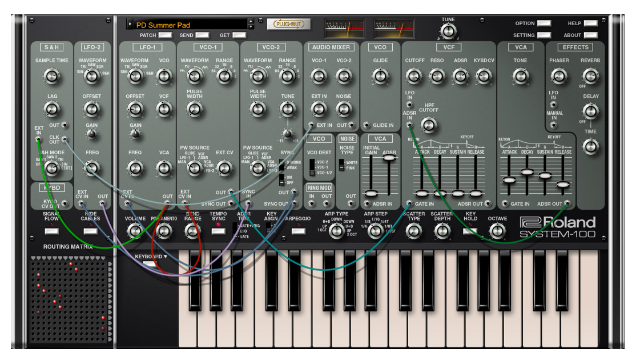
Task: Click the VCO-1 PULSE WIDTH knob
Action: pos(194,109)
